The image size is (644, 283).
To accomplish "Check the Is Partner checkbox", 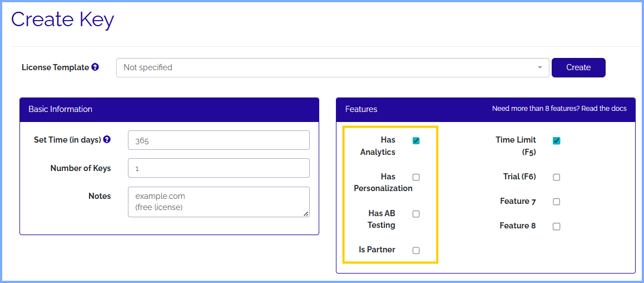I will 416,250.
